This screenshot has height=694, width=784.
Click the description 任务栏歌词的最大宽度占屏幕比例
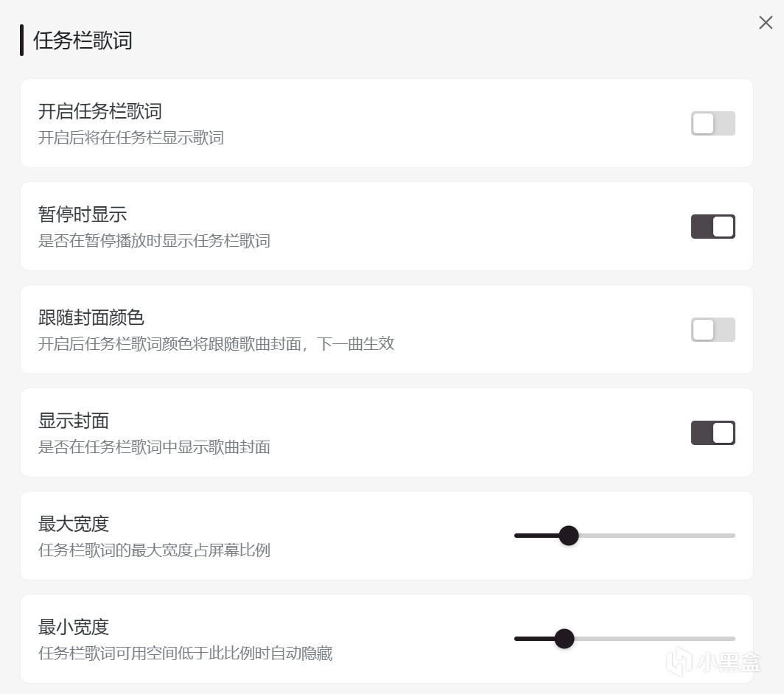coord(154,550)
